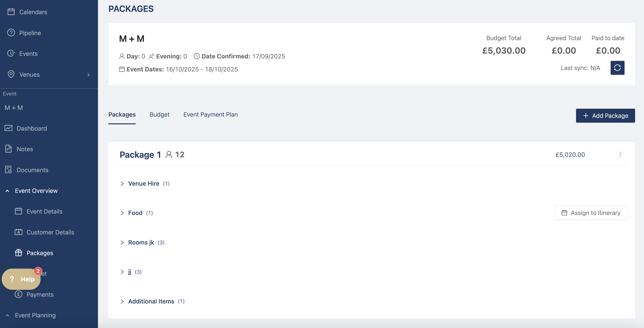The image size is (644, 328).
Task: Expand the Food section
Action: point(122,213)
